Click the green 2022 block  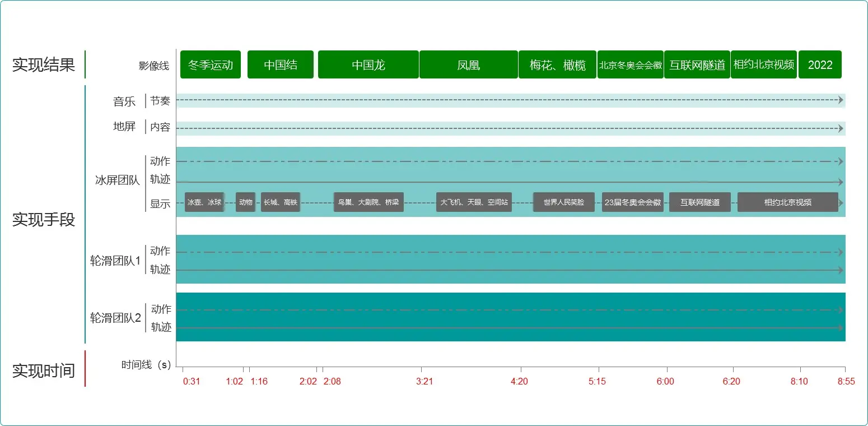tap(820, 64)
